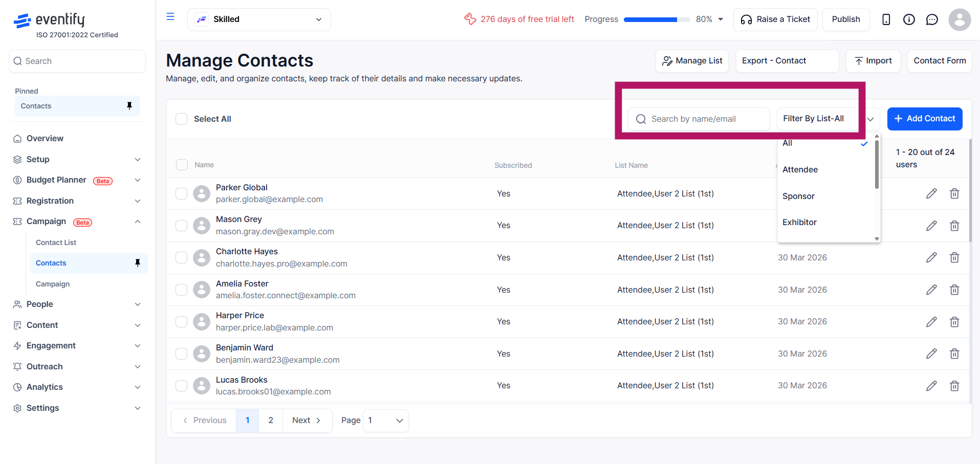This screenshot has height=464, width=980.
Task: Delete Harper Price contact with trash icon
Action: coord(954,322)
